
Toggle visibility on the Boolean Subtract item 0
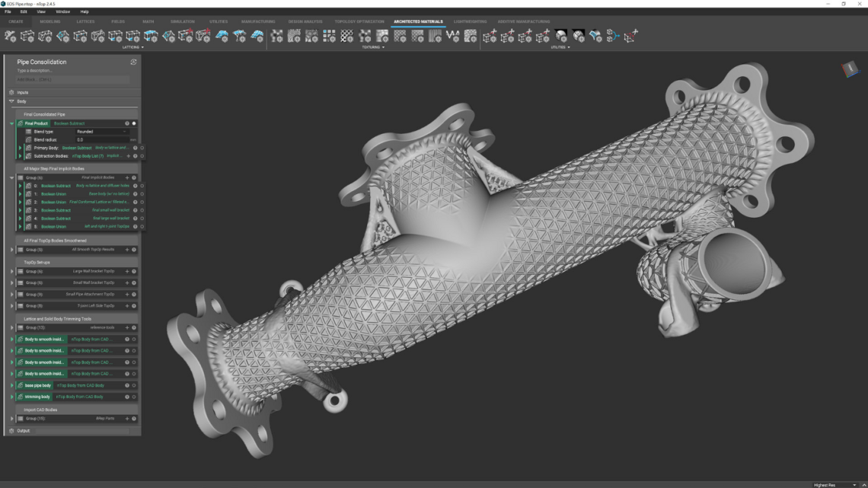coord(142,186)
